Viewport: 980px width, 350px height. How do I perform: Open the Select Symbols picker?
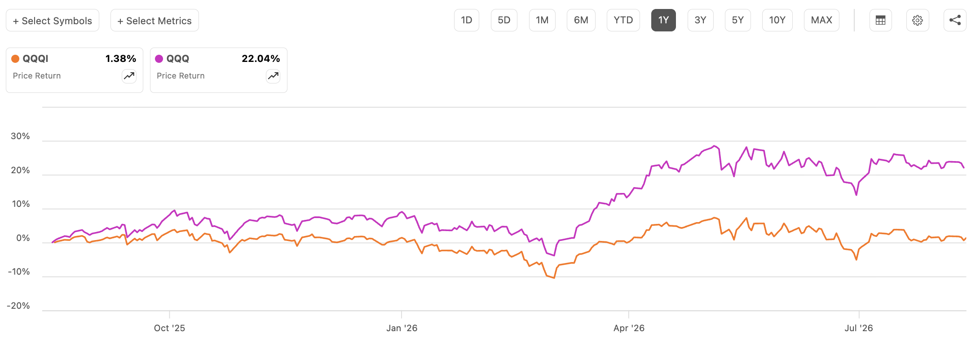click(x=53, y=21)
